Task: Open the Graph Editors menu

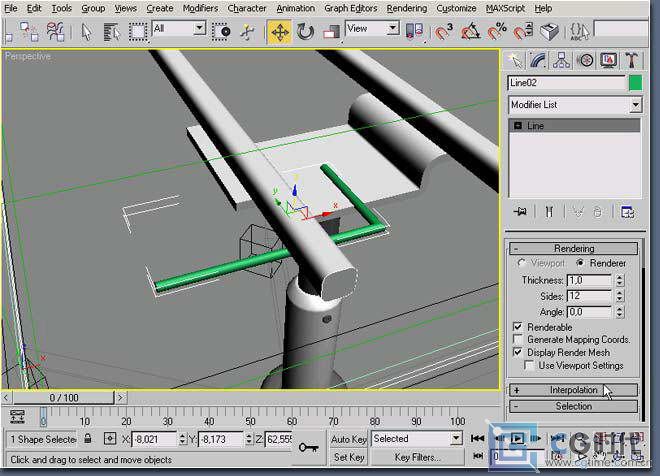Action: tap(351, 8)
